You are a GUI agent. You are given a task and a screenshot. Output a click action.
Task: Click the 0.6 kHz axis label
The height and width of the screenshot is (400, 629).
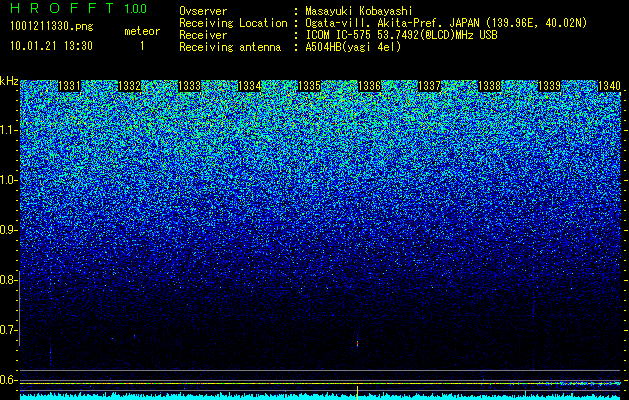coord(8,380)
